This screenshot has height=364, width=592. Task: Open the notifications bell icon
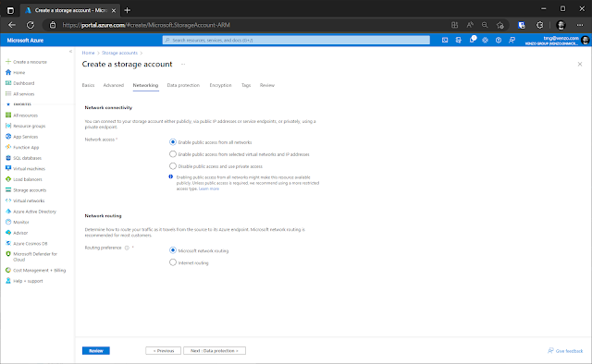click(472, 40)
